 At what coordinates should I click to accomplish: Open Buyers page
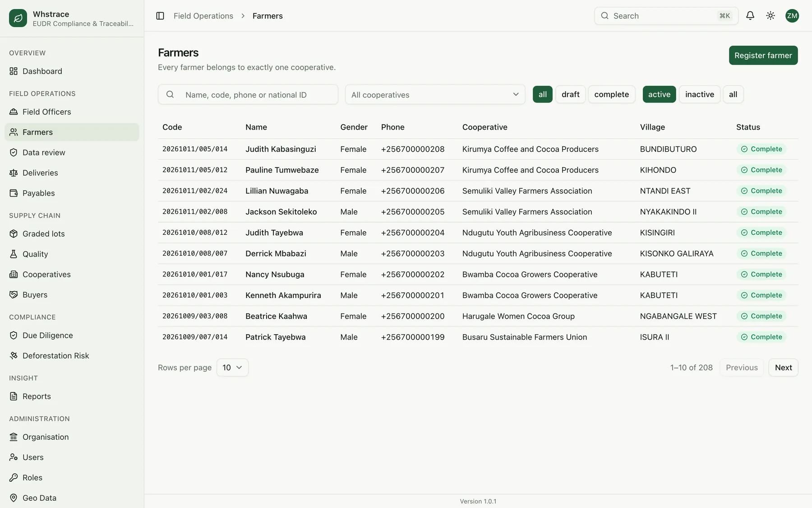click(x=72, y=295)
